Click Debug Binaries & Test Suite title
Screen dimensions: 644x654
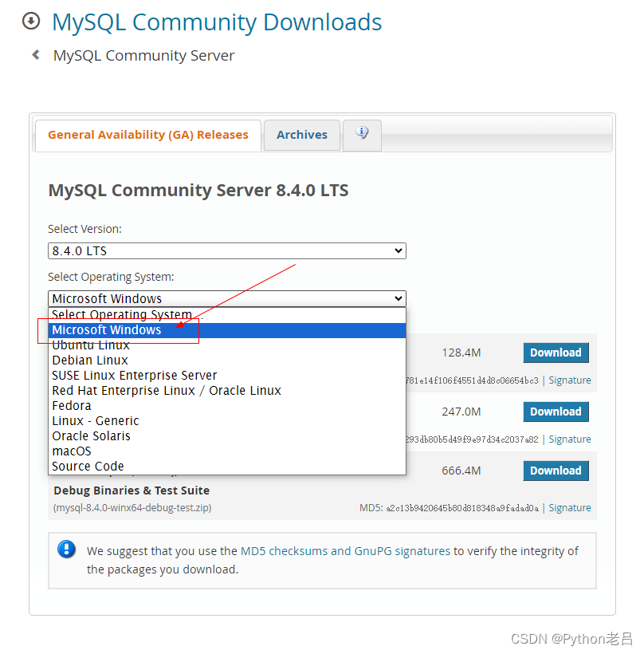tap(132, 490)
